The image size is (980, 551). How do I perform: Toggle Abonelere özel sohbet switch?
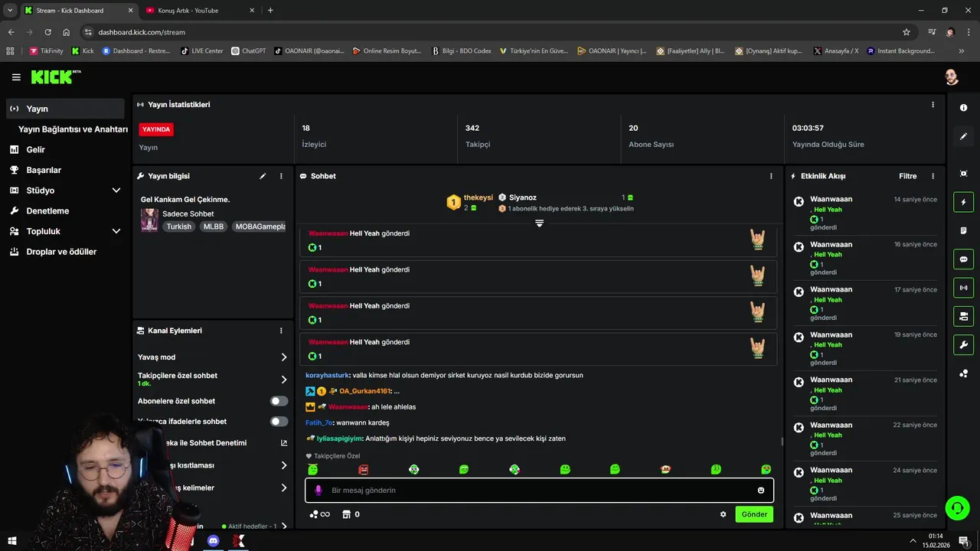[279, 401]
